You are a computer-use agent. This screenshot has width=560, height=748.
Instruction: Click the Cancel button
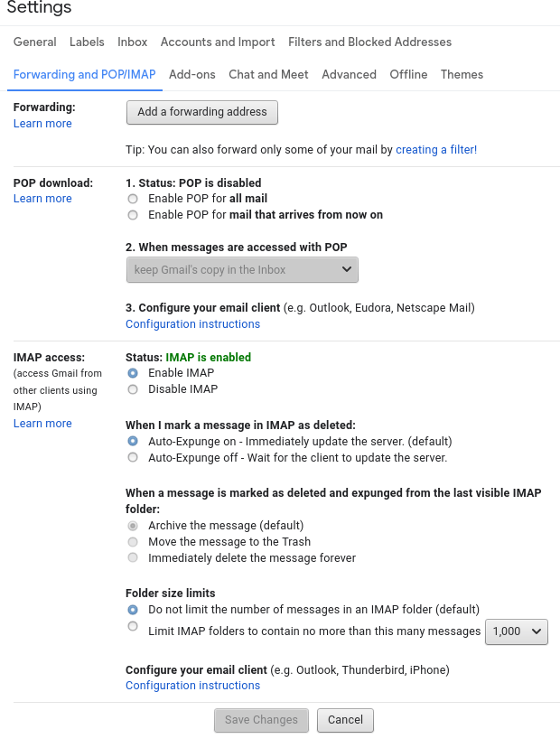345,720
